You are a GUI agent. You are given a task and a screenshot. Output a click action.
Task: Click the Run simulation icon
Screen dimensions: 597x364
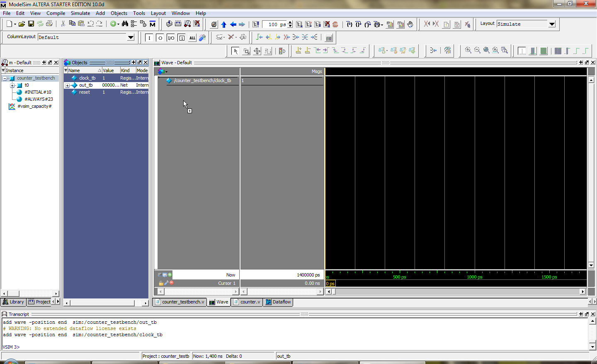(x=299, y=24)
